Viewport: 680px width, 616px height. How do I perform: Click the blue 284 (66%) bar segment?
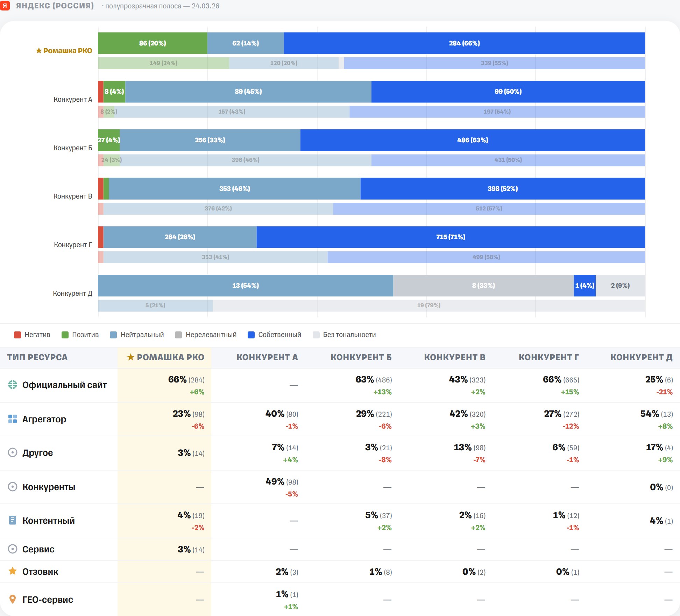pyautogui.click(x=465, y=43)
